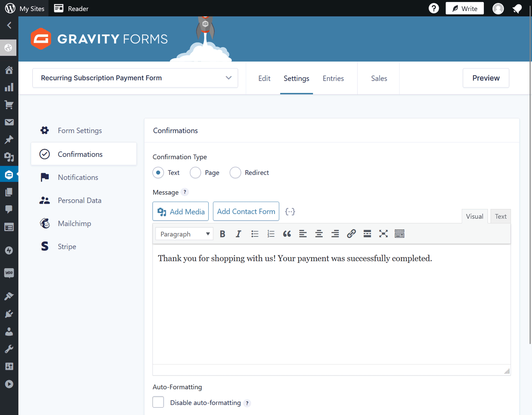Image resolution: width=532 pixels, height=415 pixels.
Task: Show Disable auto-formatting help tooltip
Action: click(x=247, y=403)
